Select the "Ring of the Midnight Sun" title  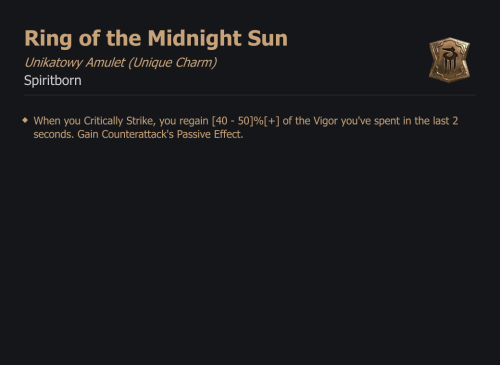156,39
